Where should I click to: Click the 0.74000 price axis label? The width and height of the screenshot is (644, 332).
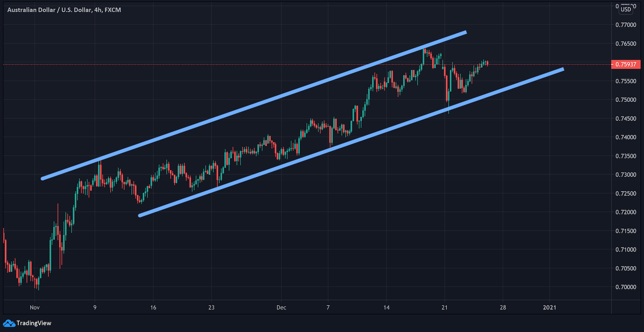(626, 137)
